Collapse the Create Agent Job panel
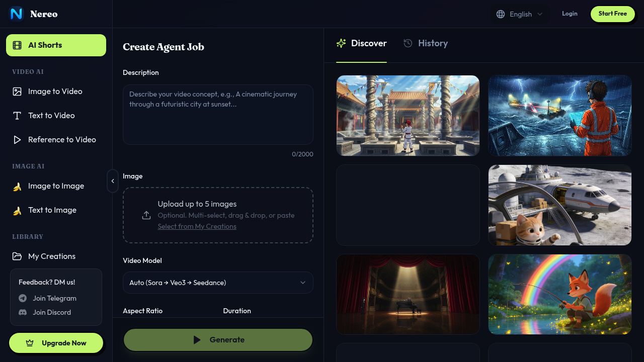This screenshot has height=362, width=644. (x=113, y=181)
